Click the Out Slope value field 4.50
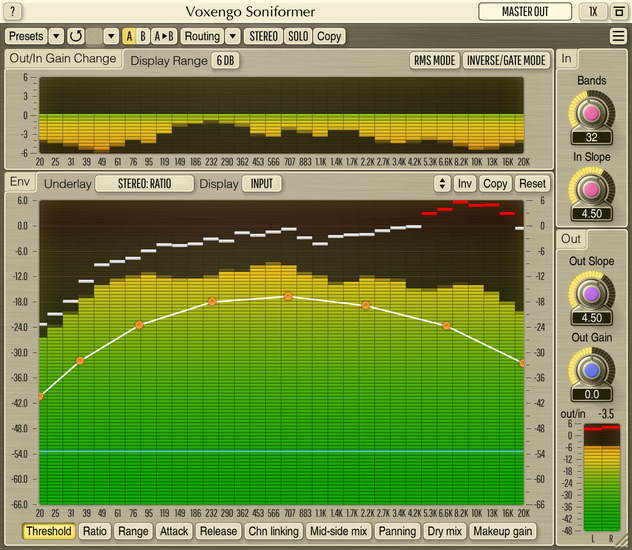Image resolution: width=632 pixels, height=550 pixels. tap(591, 318)
